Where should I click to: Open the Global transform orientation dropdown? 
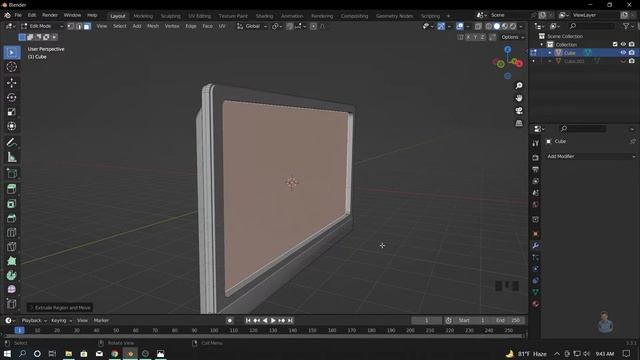pos(252,26)
